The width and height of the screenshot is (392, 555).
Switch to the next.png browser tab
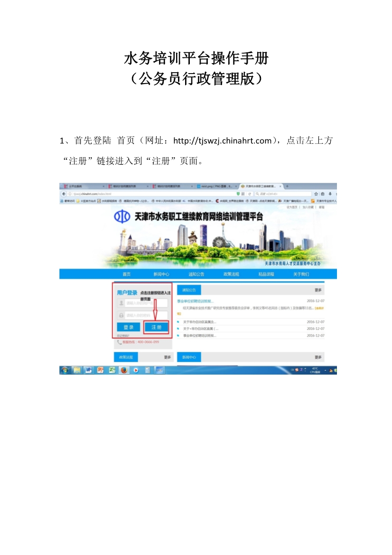point(216,187)
